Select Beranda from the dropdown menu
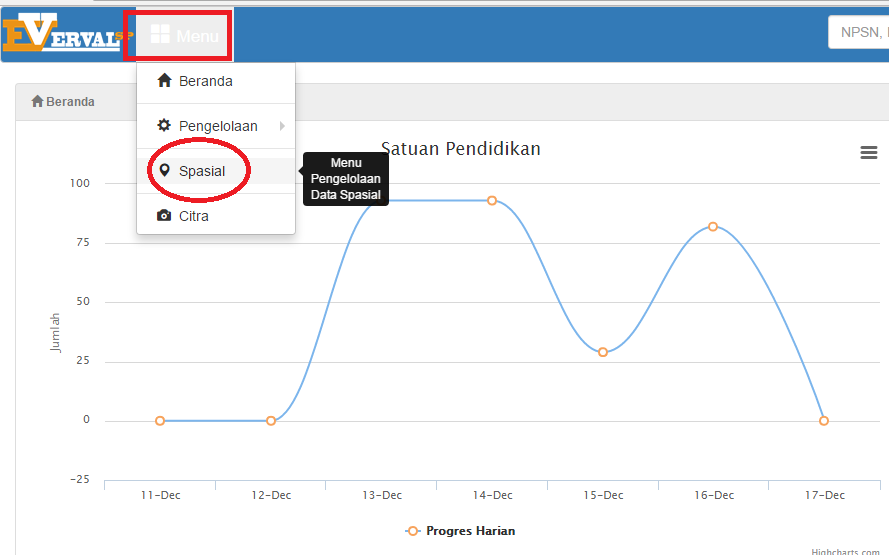889x555 pixels. click(216, 81)
